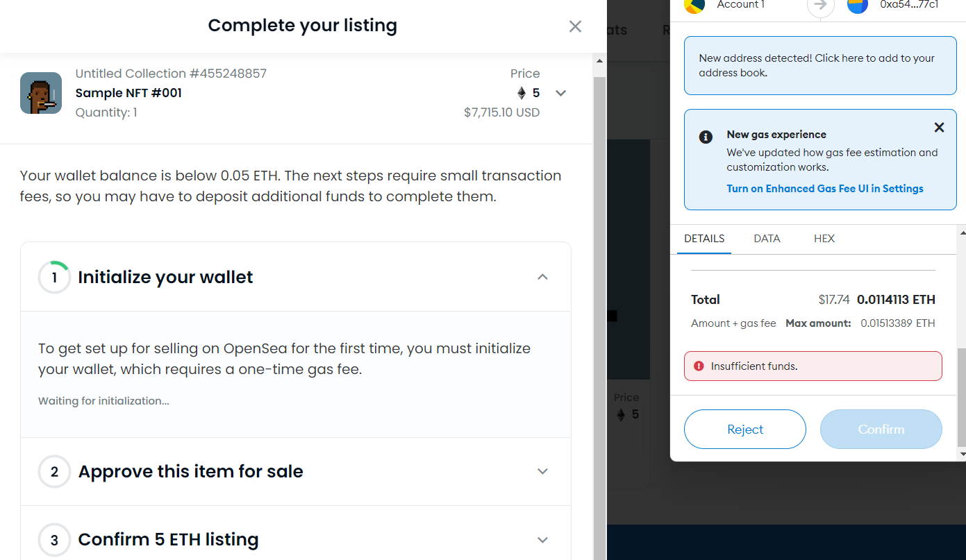
Task: Expand the price dropdown chevron
Action: click(x=561, y=93)
